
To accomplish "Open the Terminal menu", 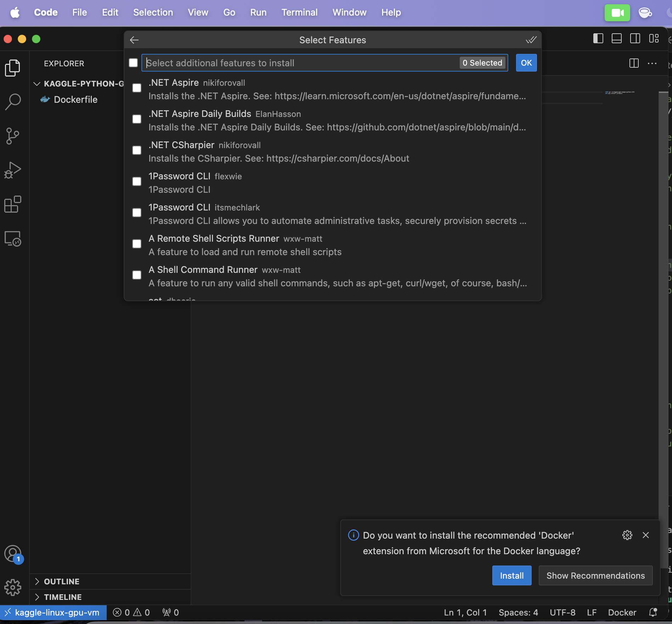I will click(299, 13).
